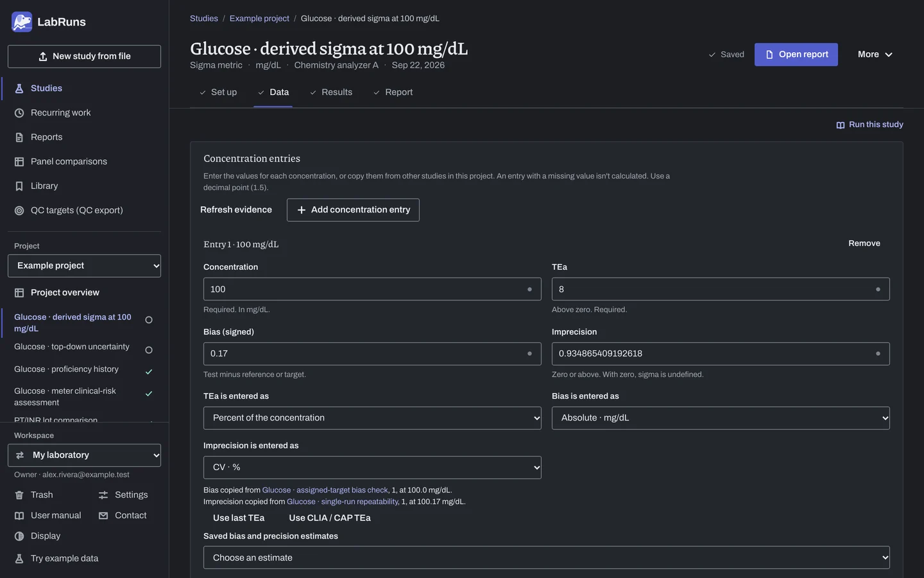This screenshot has width=924, height=578.
Task: Open Display options
Action: [37, 536]
